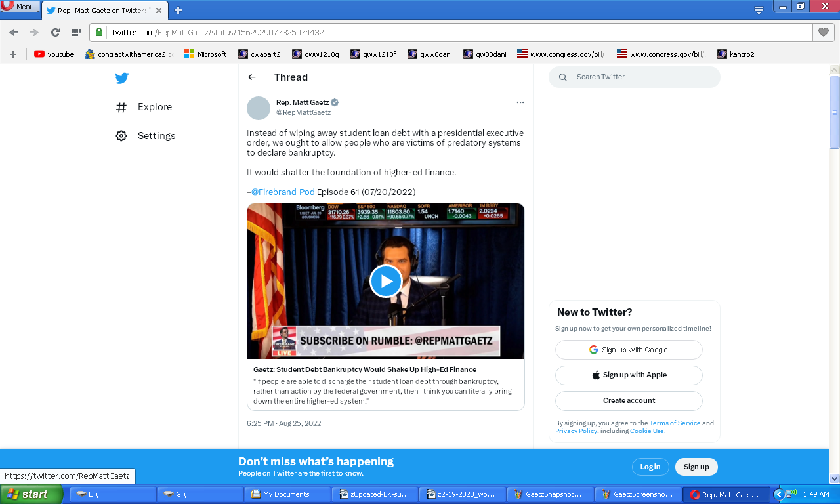The image size is (840, 504).
Task: Click the browser reload icon
Action: coord(56,32)
